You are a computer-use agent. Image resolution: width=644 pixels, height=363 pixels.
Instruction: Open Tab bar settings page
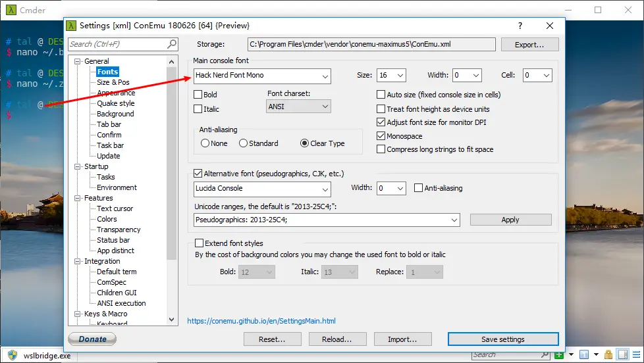[x=109, y=124]
